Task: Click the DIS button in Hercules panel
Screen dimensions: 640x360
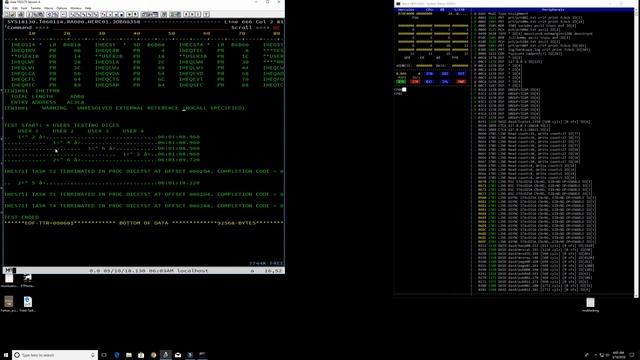Action: pos(445,74)
